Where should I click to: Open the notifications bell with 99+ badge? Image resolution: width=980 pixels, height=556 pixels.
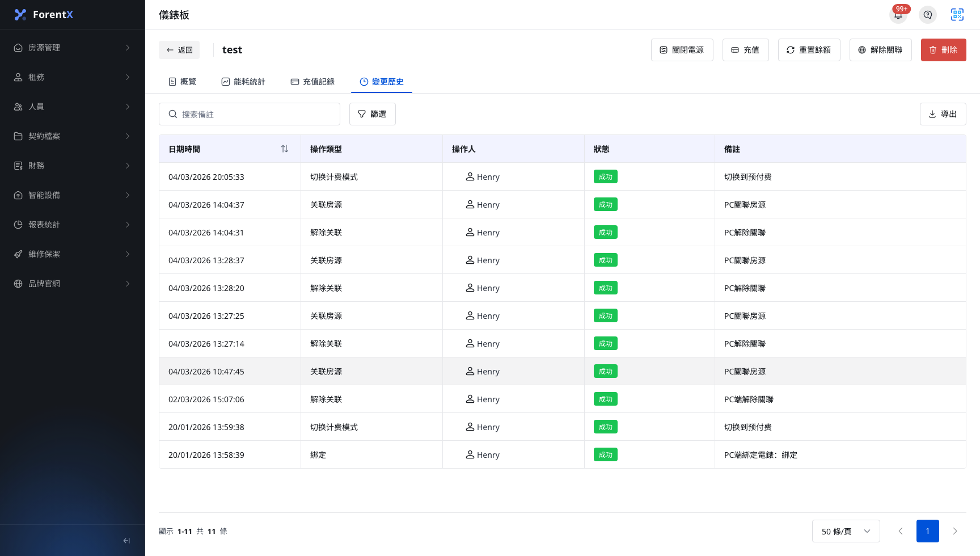[898, 15]
